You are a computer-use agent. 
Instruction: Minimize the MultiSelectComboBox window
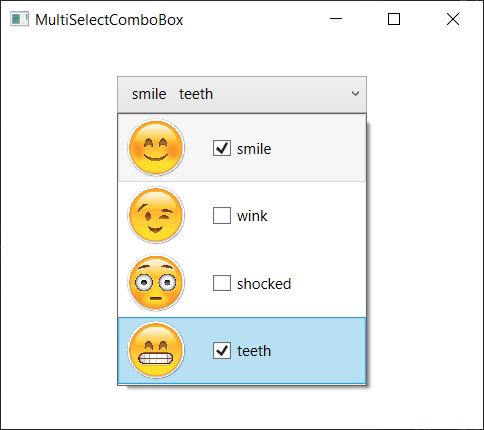(x=336, y=19)
